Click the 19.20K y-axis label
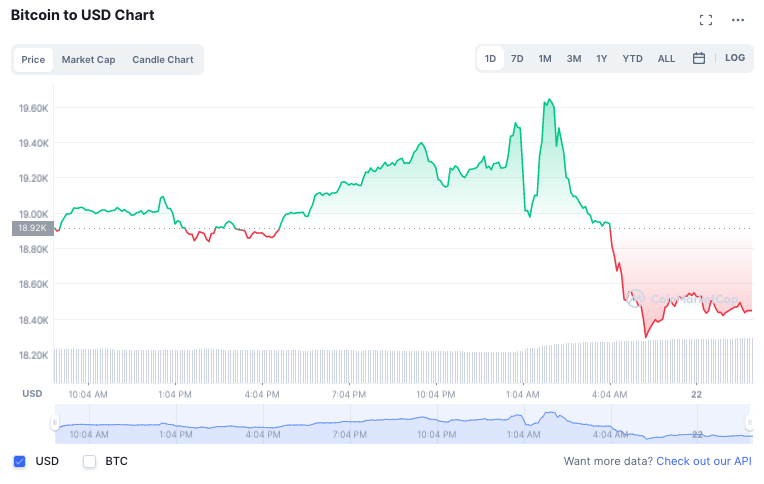Viewport: 764px width, 484px height. tap(34, 178)
